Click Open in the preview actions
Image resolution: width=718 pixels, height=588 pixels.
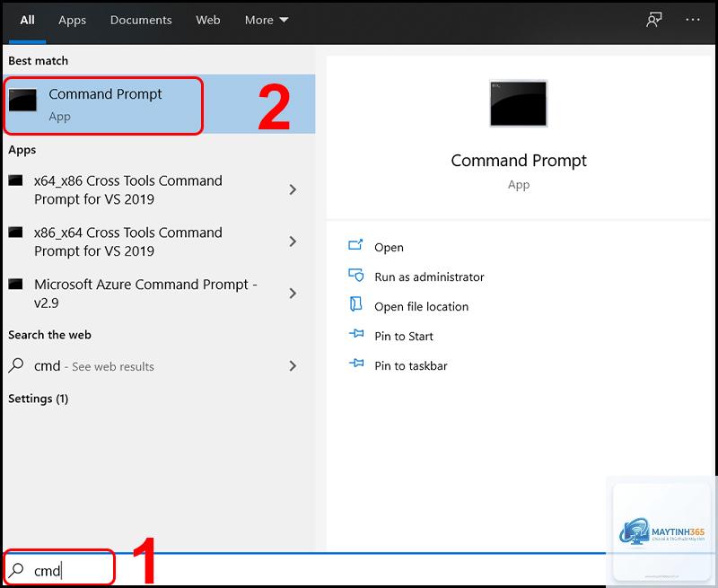[389, 247]
